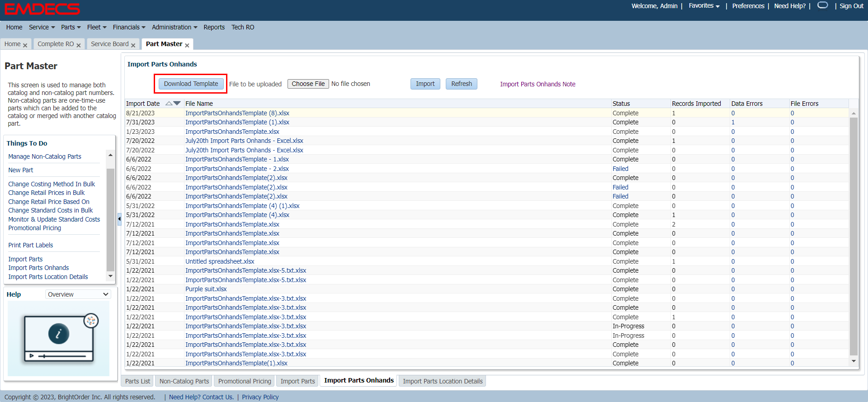Click the New Part link
The height and width of the screenshot is (402, 868).
21,170
